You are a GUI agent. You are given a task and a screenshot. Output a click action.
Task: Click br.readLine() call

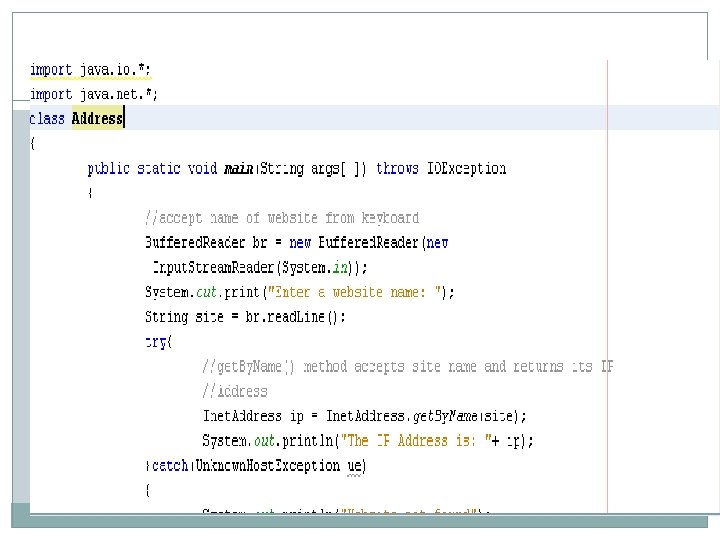coord(295,317)
